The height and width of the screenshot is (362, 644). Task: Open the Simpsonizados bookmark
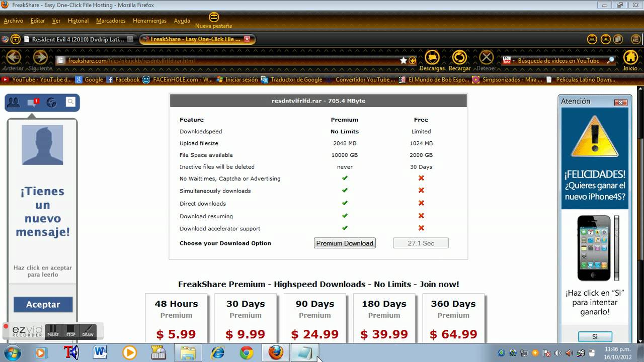click(x=507, y=79)
